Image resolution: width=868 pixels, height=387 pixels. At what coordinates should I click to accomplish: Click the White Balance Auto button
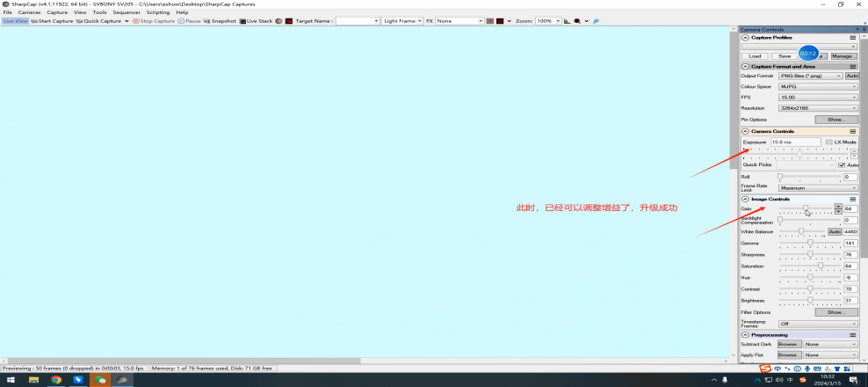[x=835, y=231]
